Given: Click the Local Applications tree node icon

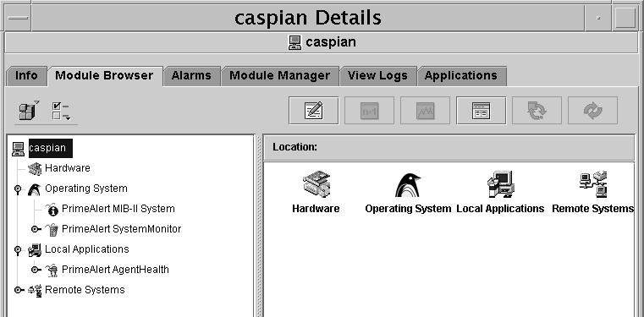Looking at the screenshot, I should coord(35,249).
